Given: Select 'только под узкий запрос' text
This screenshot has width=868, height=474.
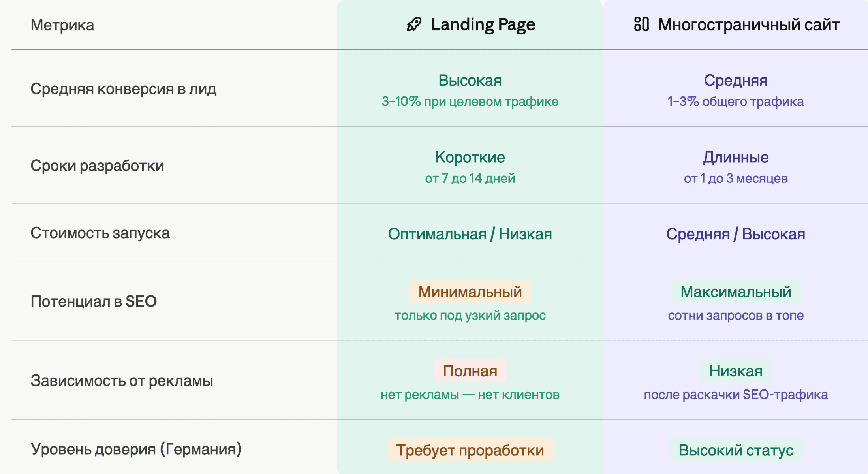Looking at the screenshot, I should coord(470,316).
